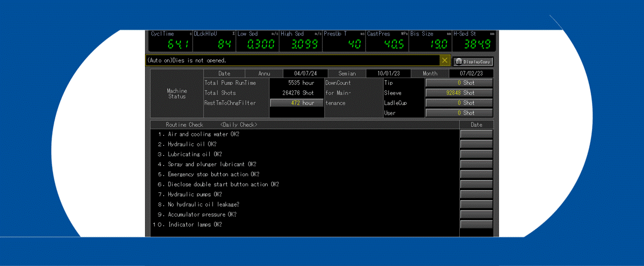
Task: Mark date for Air and cooling water check
Action: tap(476, 134)
